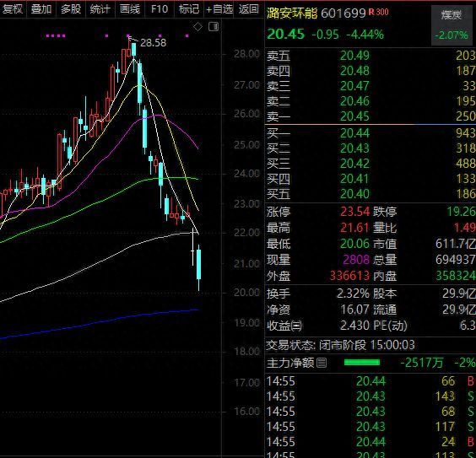This screenshot has width=476, height=458.
Task: Click 总量 value 694937
Action: pyautogui.click(x=456, y=260)
